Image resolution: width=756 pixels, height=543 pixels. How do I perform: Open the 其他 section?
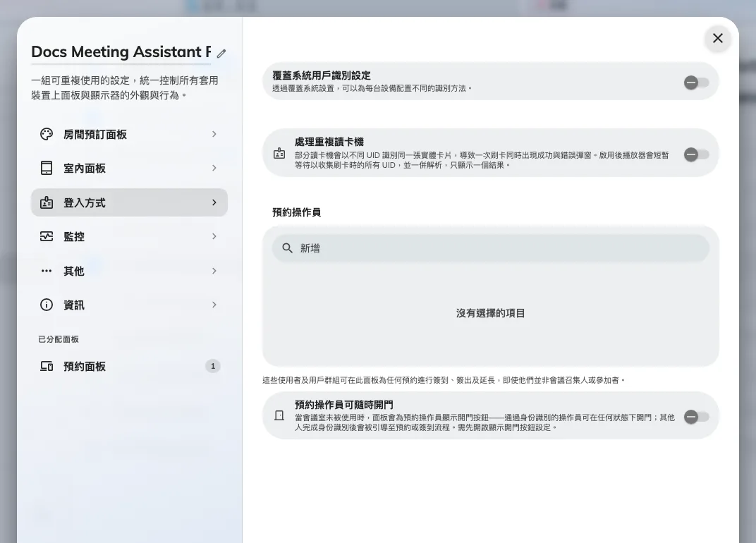129,271
